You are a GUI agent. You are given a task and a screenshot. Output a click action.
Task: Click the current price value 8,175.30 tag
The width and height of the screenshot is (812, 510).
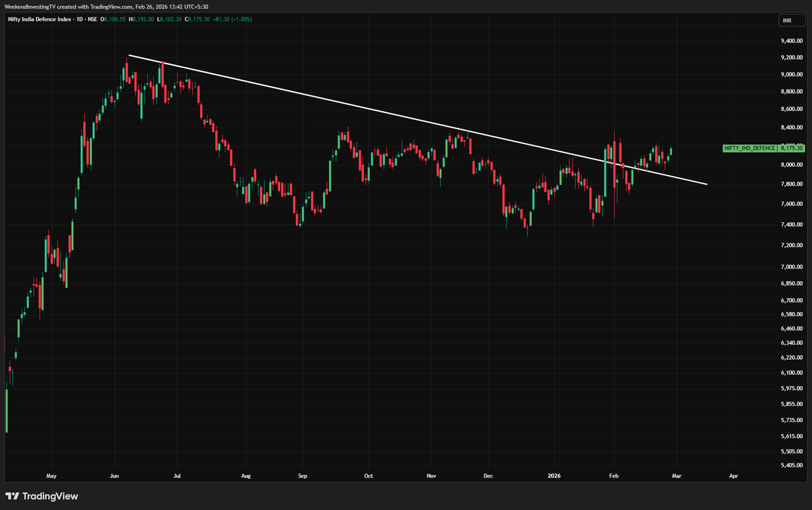pyautogui.click(x=791, y=148)
